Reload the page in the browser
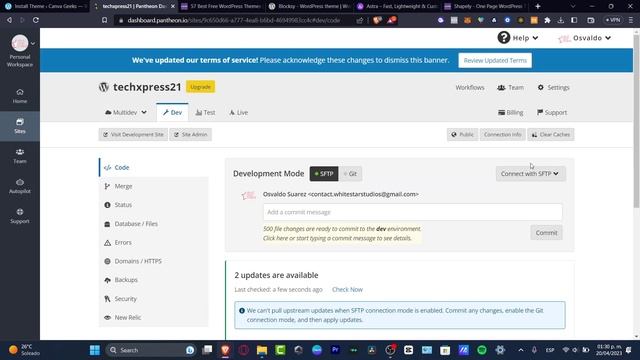The image size is (640, 360). pyautogui.click(x=36, y=20)
